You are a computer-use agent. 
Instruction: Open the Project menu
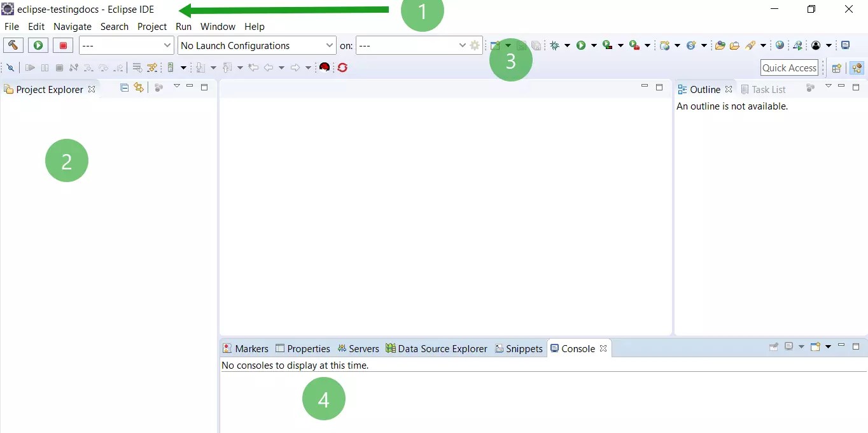point(152,26)
